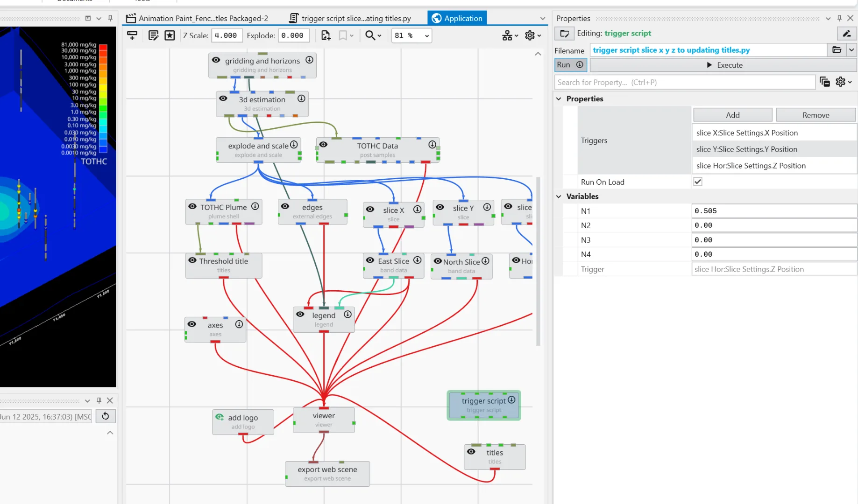Image resolution: width=858 pixels, height=504 pixels.
Task: Toggle the Run On Load checkbox
Action: pyautogui.click(x=697, y=182)
